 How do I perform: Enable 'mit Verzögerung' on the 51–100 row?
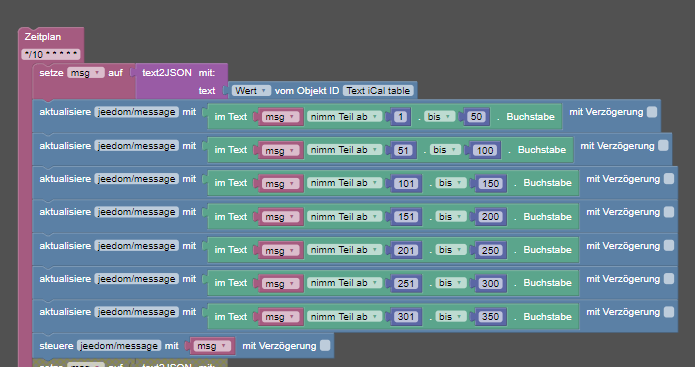tap(663, 145)
